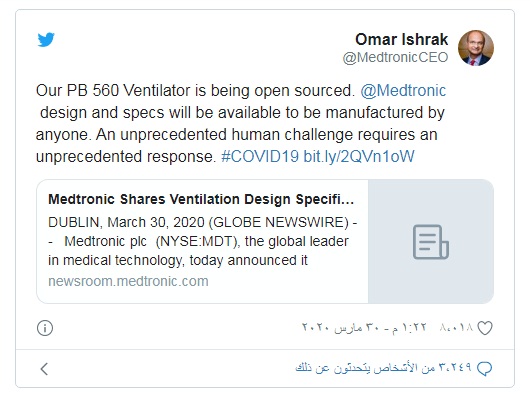
Task: Open the people talking about this link
Action: point(383,368)
